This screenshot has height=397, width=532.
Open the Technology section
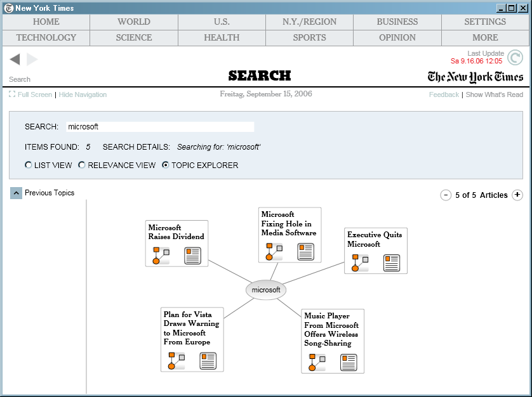46,37
